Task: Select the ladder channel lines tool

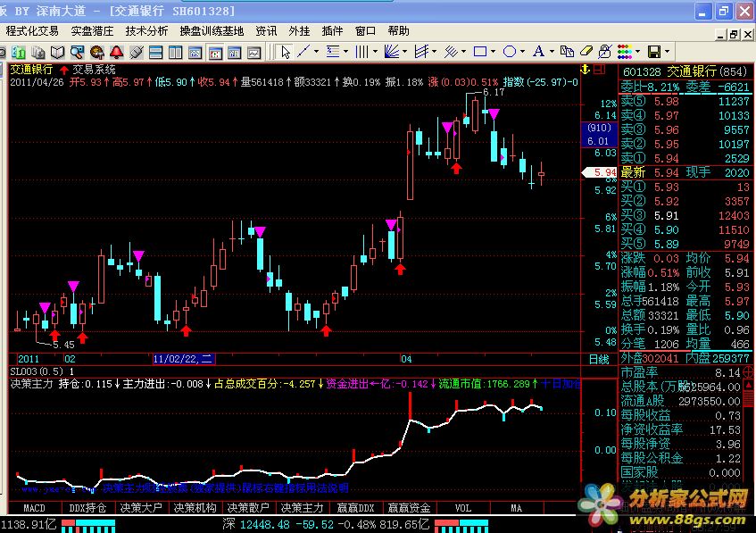Action: pyautogui.click(x=421, y=52)
